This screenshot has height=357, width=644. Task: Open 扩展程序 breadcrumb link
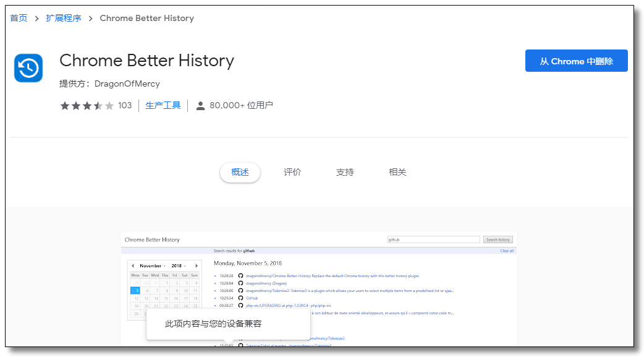pyautogui.click(x=63, y=18)
